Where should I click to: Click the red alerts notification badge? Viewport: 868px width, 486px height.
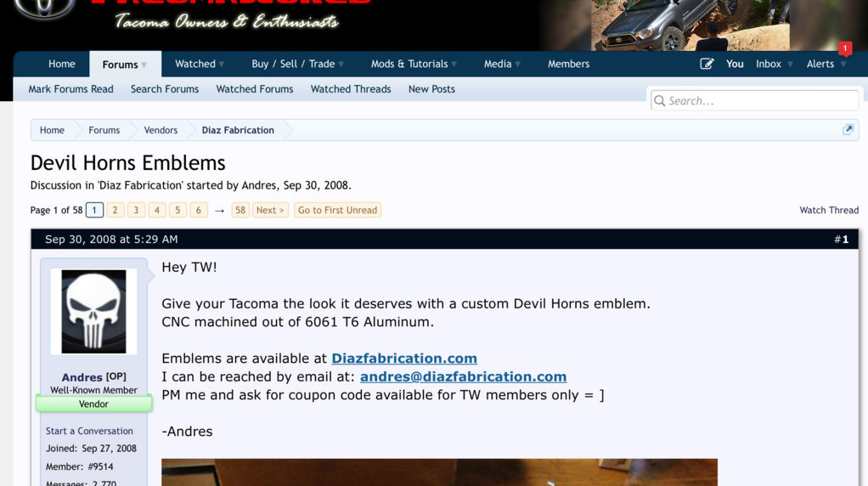coord(845,48)
